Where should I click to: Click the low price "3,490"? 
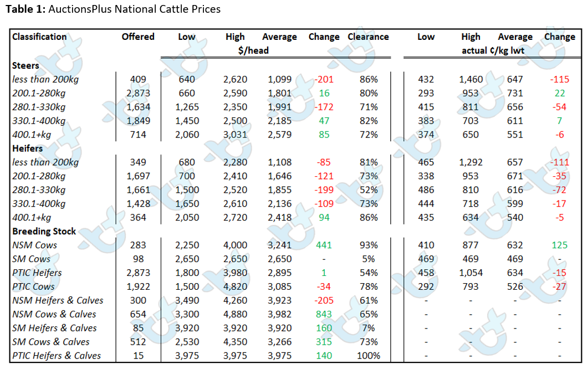pos(187,301)
